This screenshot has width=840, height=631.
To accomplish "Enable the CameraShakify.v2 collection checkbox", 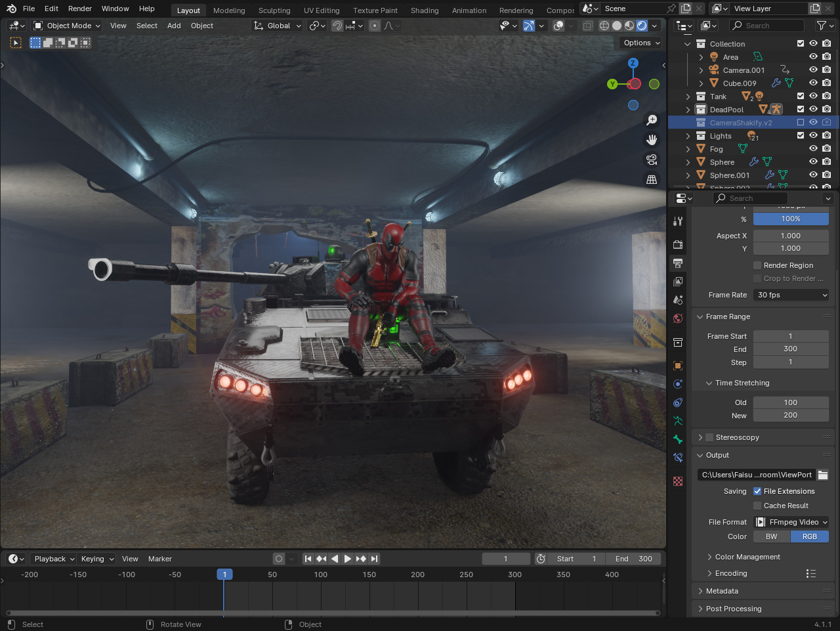I will [x=801, y=123].
